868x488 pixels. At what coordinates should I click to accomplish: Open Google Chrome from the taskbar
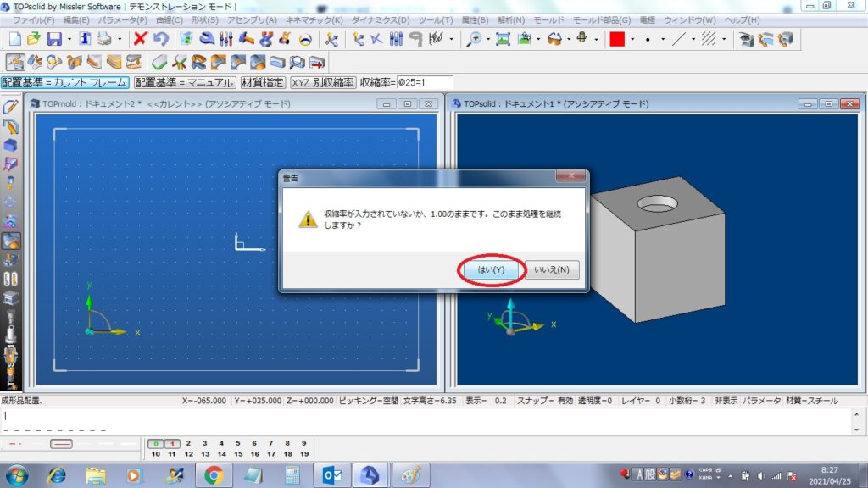pyautogui.click(x=214, y=475)
